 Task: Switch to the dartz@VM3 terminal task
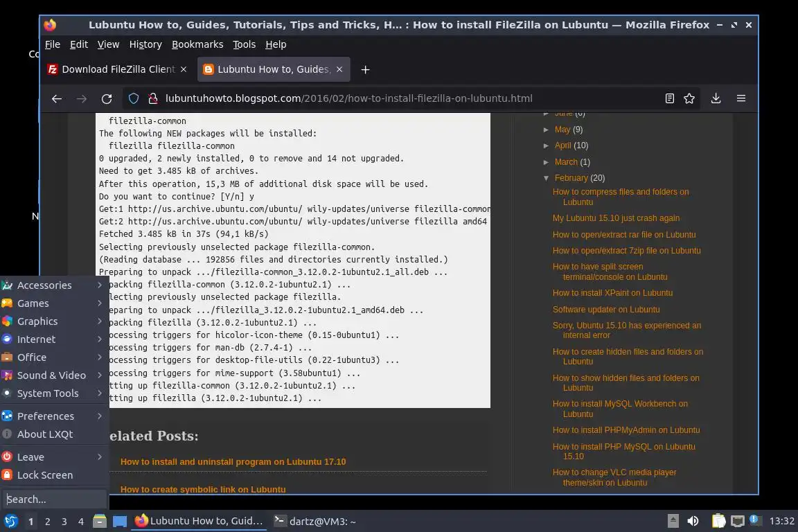click(314, 522)
